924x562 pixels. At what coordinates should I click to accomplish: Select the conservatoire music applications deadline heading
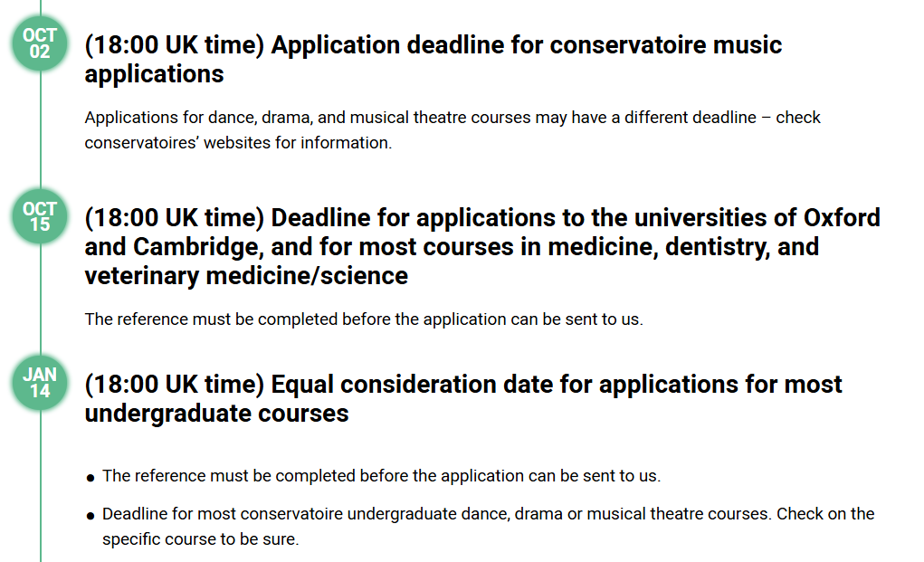coord(433,59)
